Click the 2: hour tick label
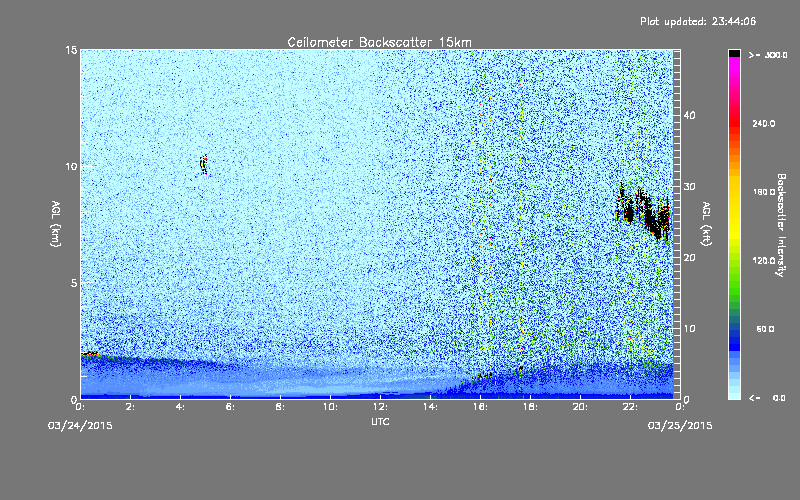Screen dimensions: 800x500 (x=130, y=407)
